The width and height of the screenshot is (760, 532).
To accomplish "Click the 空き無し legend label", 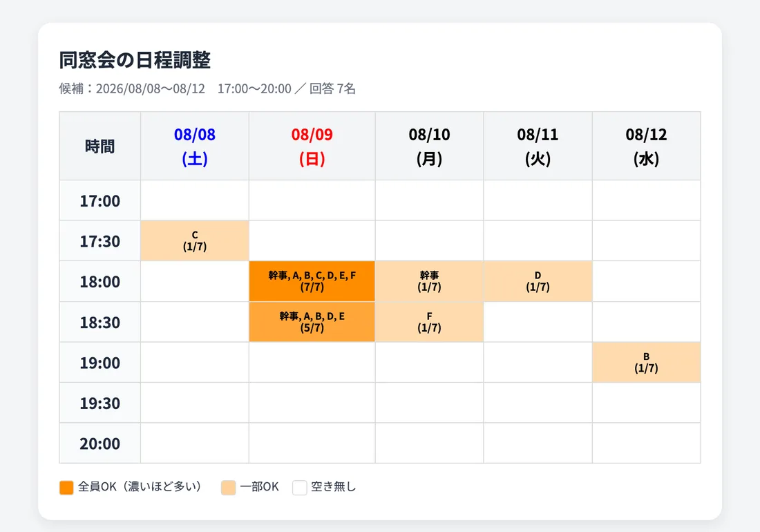I will 334,486.
